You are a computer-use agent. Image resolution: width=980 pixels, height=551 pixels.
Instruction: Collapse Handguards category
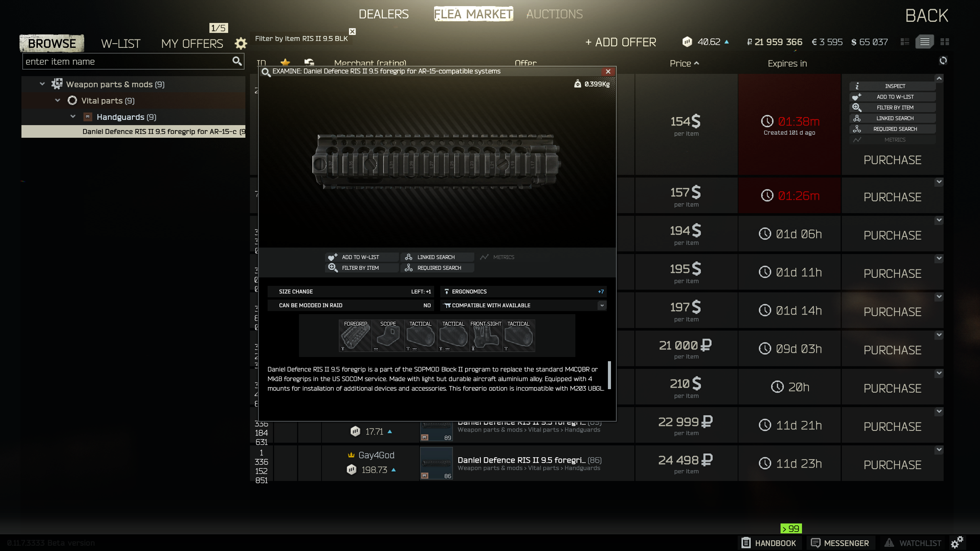[73, 117]
